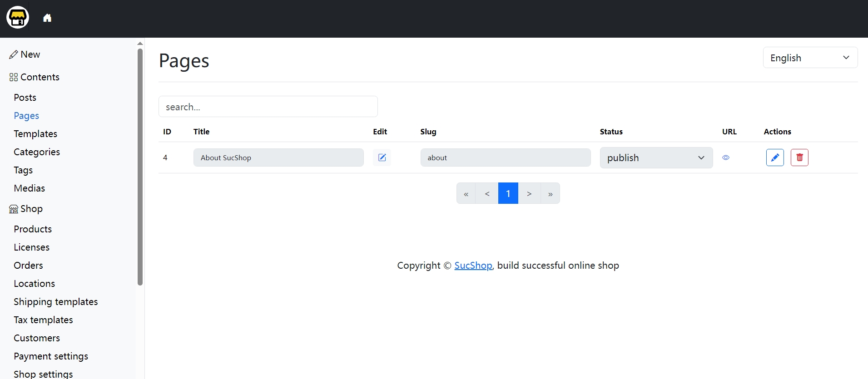Go to the home icon in header
Image resolution: width=868 pixels, height=379 pixels.
pyautogui.click(x=47, y=18)
